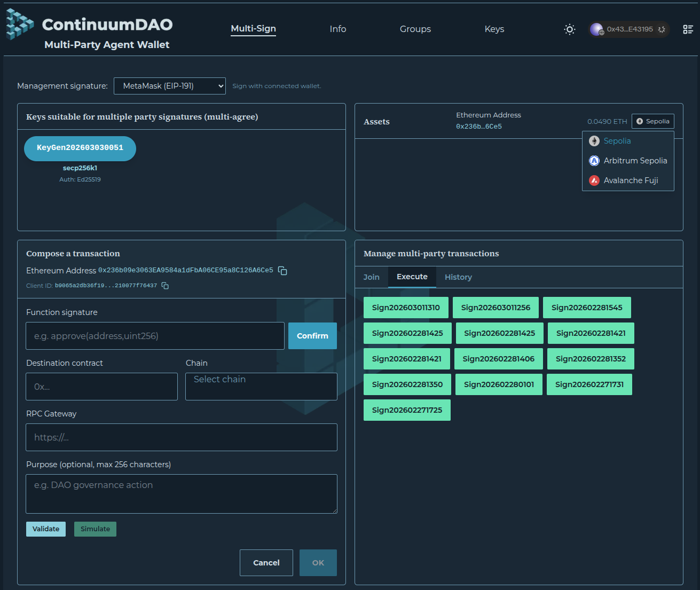Viewport: 700px width, 590px height.
Task: Click the wallet account avatar
Action: pos(596,29)
